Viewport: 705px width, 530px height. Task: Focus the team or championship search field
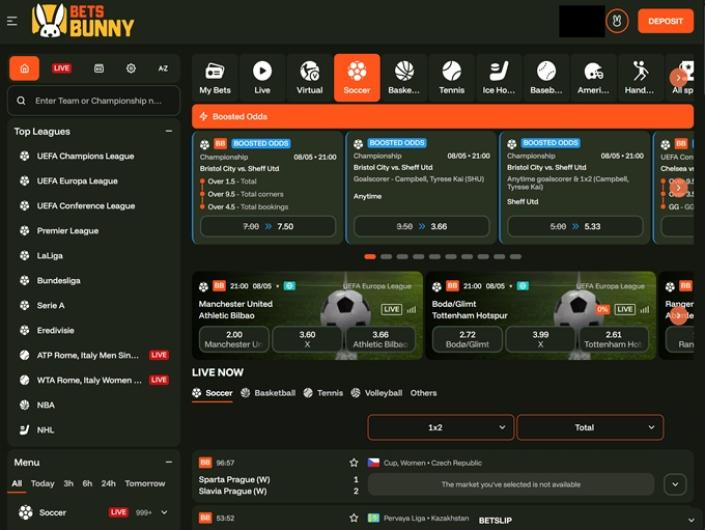(x=94, y=101)
